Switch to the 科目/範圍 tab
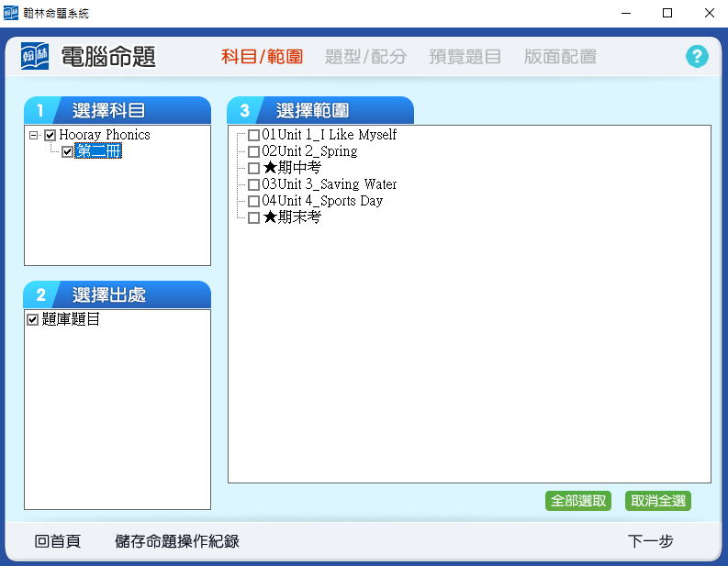 (x=262, y=57)
